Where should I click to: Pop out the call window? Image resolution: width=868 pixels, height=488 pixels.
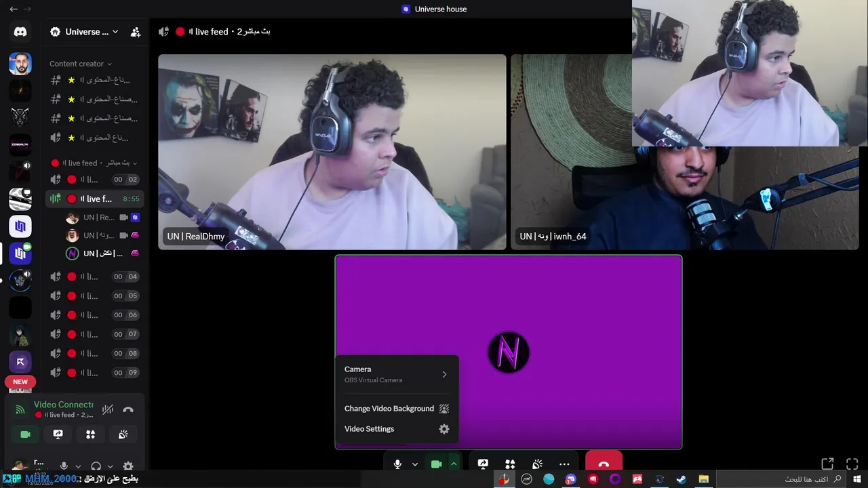827,464
